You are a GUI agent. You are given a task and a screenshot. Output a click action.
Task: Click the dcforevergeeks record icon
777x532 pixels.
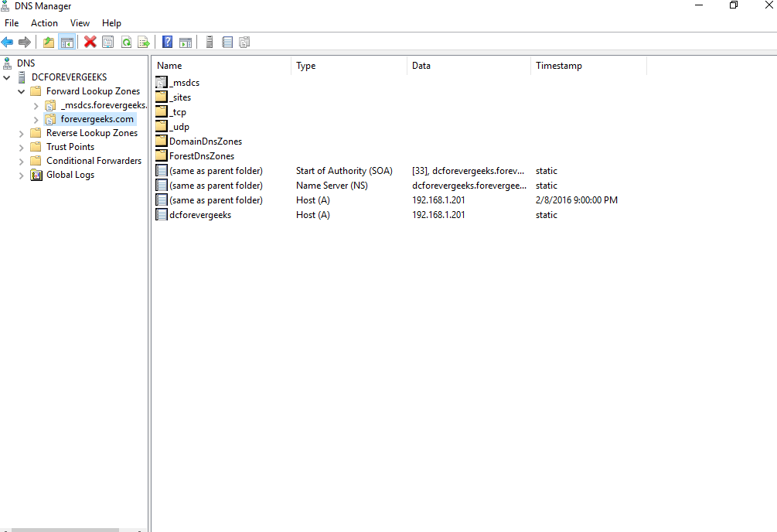pyautogui.click(x=162, y=215)
